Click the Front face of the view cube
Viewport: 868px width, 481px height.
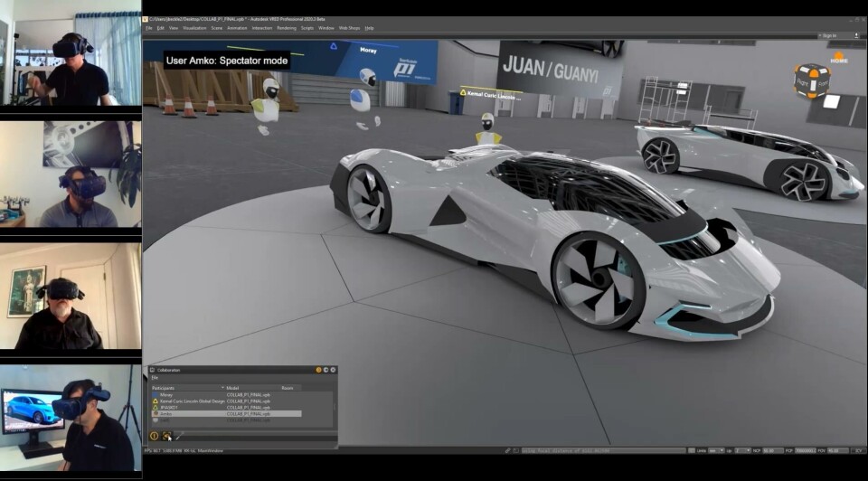click(822, 83)
